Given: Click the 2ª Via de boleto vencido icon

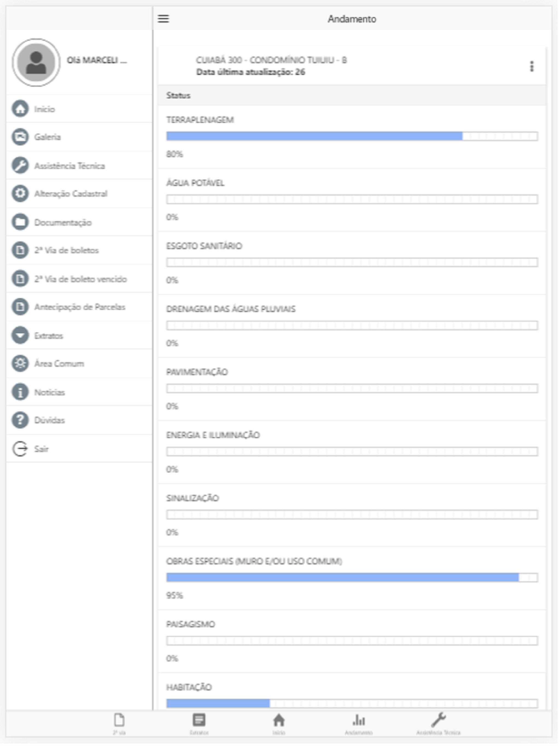Looking at the screenshot, I should pyautogui.click(x=20, y=279).
